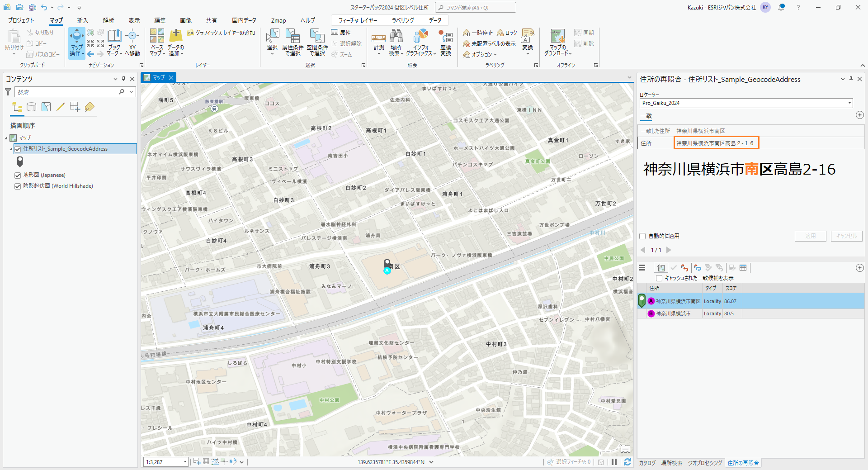Viewport: 868px width, 470px height.
Task: Toggle visibility of 住所リスト_Sample_GeocodeAddress layer
Action: click(18, 149)
